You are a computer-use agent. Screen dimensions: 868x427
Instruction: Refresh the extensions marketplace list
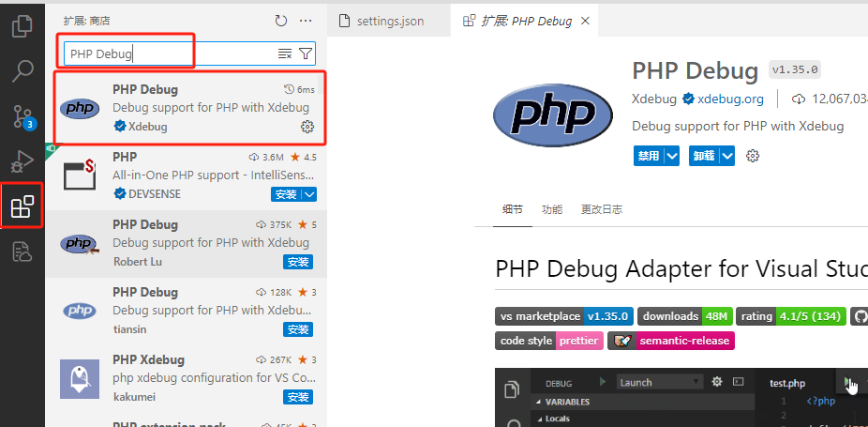click(281, 21)
